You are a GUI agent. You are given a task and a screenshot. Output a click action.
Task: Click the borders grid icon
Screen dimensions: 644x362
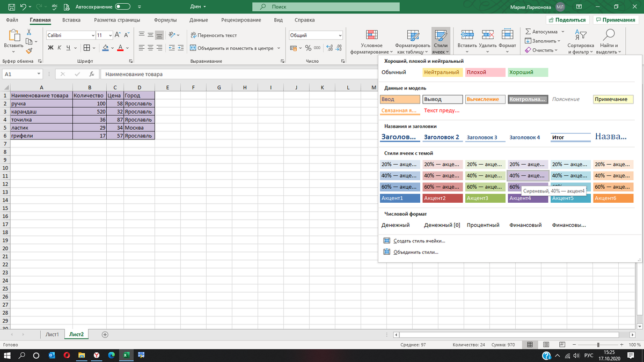tap(86, 48)
